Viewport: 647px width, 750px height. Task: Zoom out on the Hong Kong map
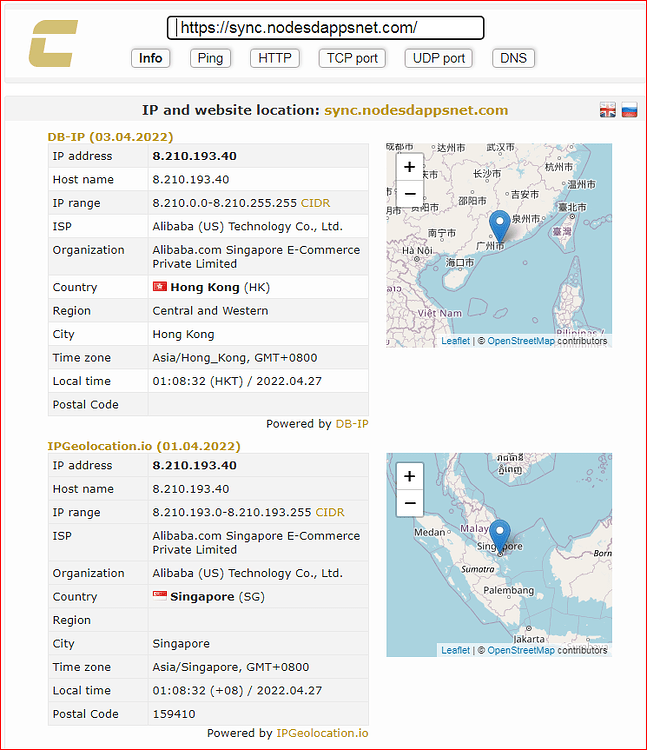coord(409,194)
